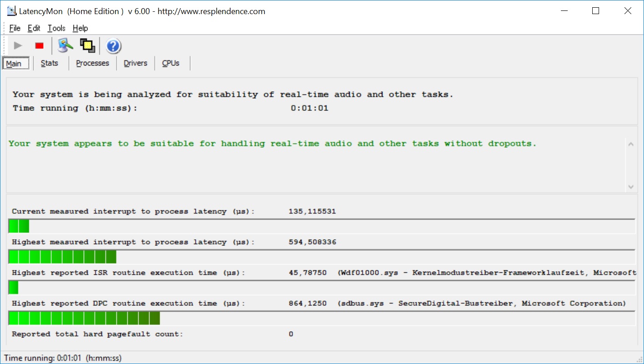Click the Wdf01000.sys driver description text

487,273
